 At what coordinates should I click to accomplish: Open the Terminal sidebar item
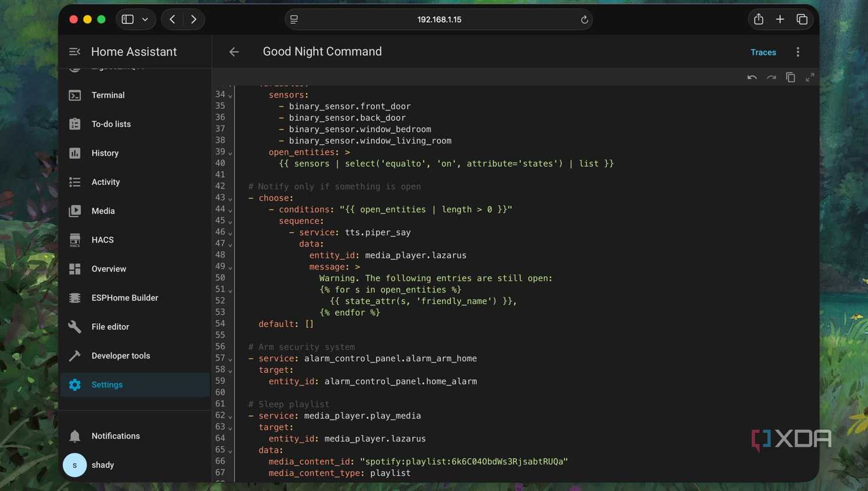pyautogui.click(x=135, y=95)
